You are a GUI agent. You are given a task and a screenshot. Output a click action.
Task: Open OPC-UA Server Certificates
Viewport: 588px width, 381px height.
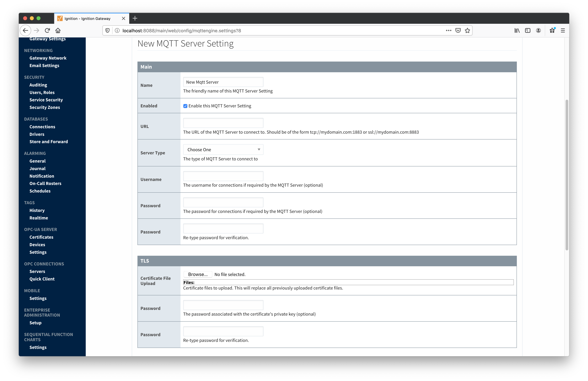pos(42,237)
